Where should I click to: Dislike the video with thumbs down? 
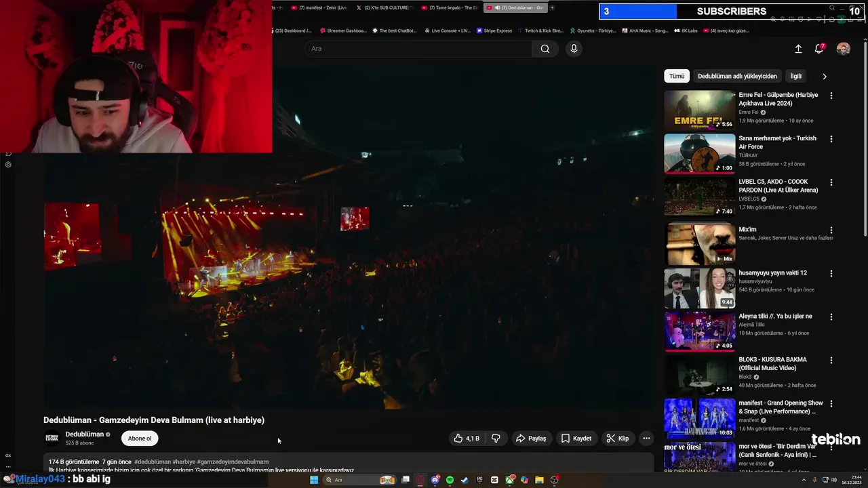pyautogui.click(x=496, y=439)
